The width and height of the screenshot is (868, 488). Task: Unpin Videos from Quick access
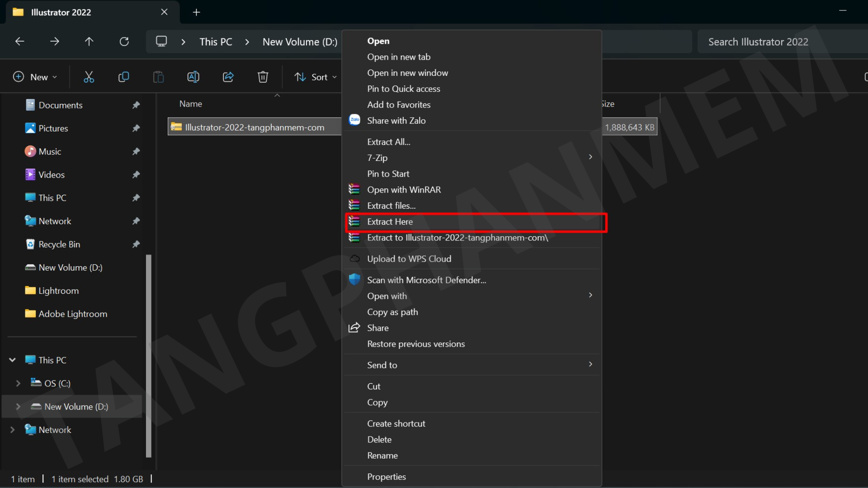coord(136,175)
